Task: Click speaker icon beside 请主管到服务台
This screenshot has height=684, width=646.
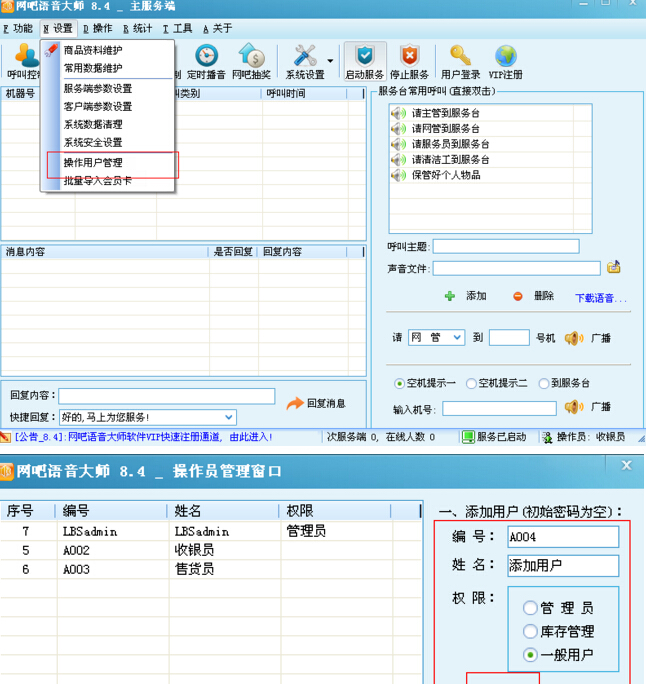Action: click(x=398, y=113)
